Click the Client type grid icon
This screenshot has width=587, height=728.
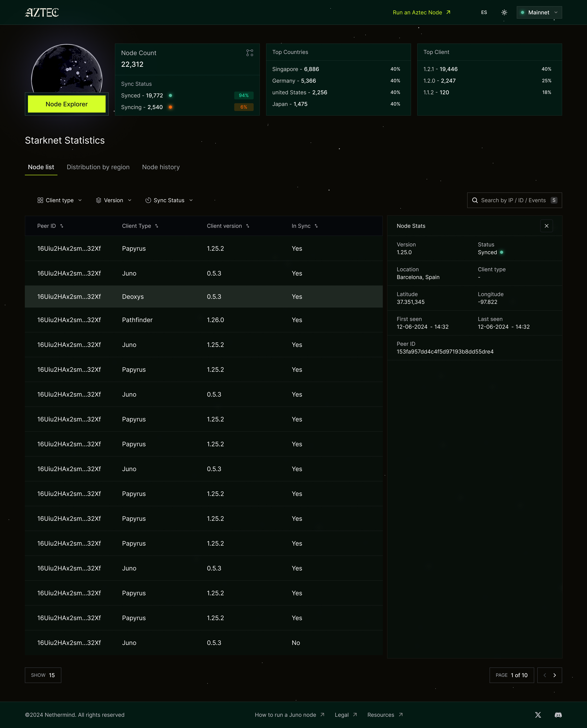[x=40, y=200]
